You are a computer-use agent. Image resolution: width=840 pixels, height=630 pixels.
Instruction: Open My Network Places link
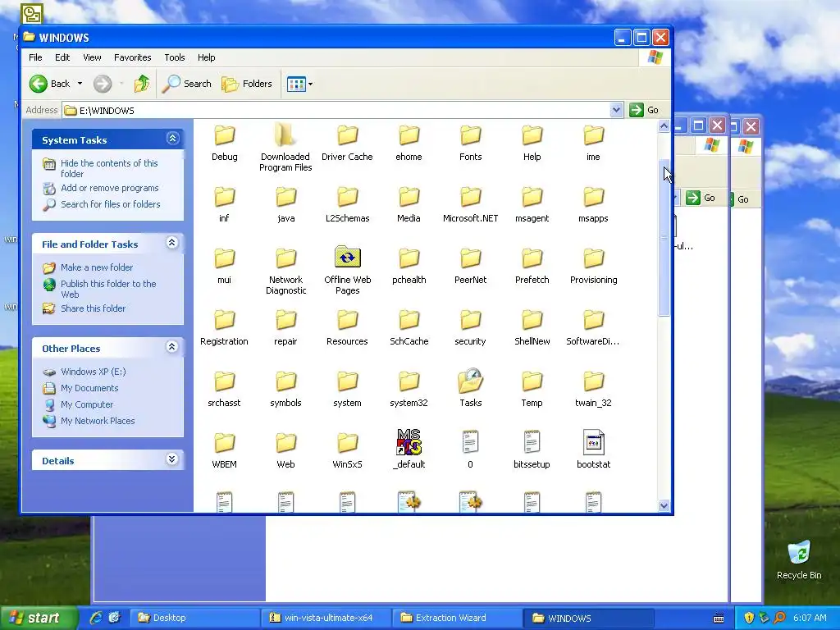(x=98, y=421)
